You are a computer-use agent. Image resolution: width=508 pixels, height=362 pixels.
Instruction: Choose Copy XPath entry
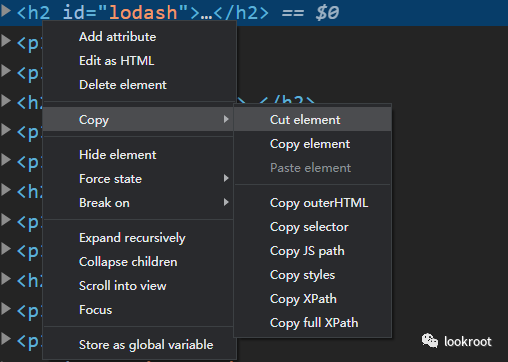[x=313, y=299]
